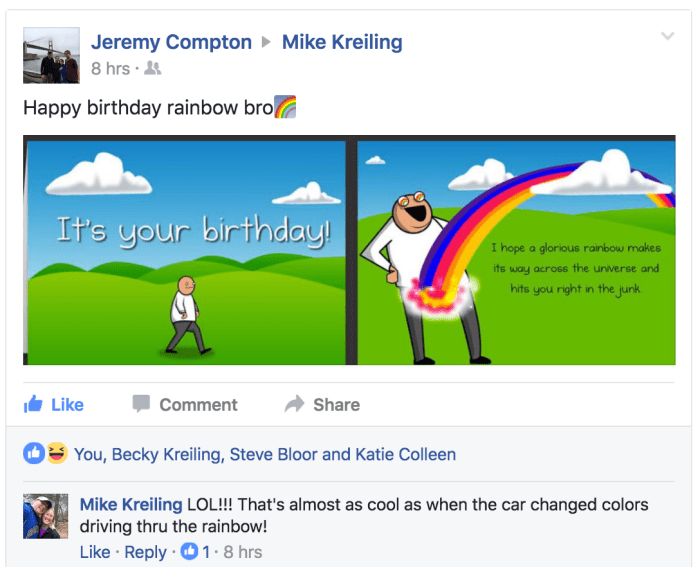This screenshot has width=700, height=567.
Task: Click the thumbs-up Like icon
Action: [x=34, y=404]
